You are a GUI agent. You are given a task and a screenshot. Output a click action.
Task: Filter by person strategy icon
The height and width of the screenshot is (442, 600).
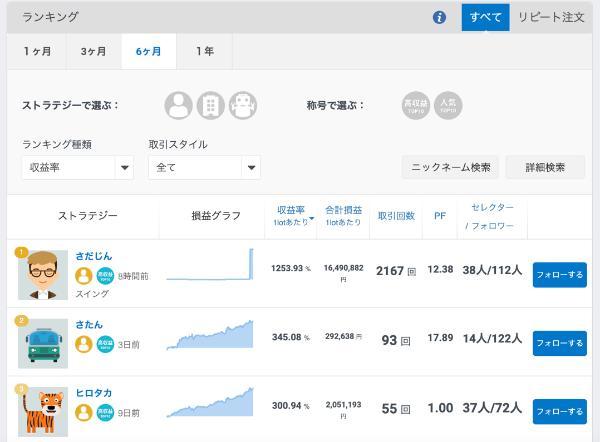(178, 105)
